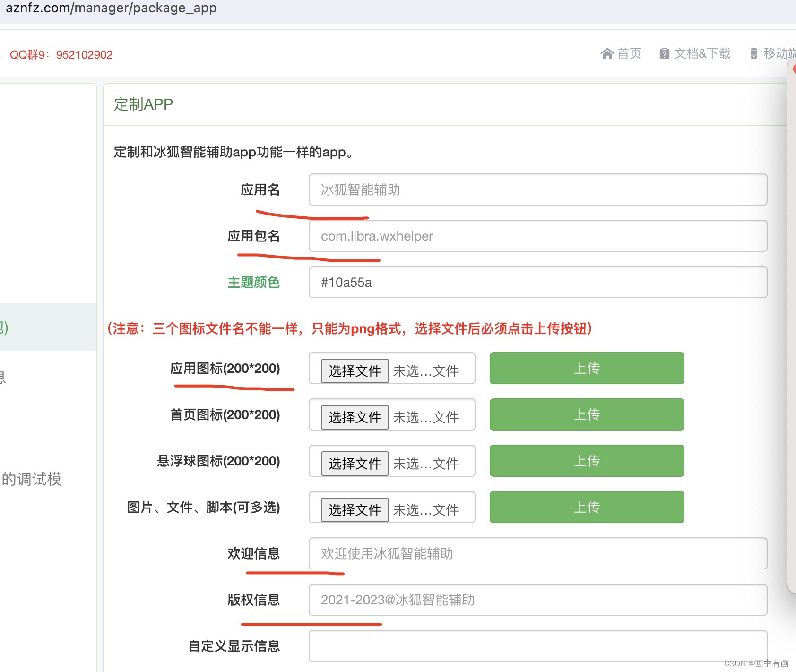Image resolution: width=796 pixels, height=672 pixels.
Task: Choose file for 首页图标(200*200)
Action: coord(355,417)
